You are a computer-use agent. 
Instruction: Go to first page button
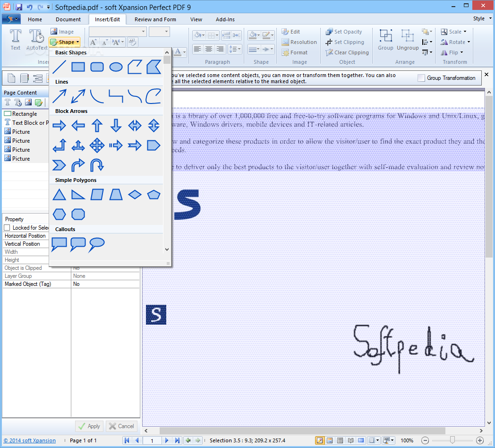(127, 440)
